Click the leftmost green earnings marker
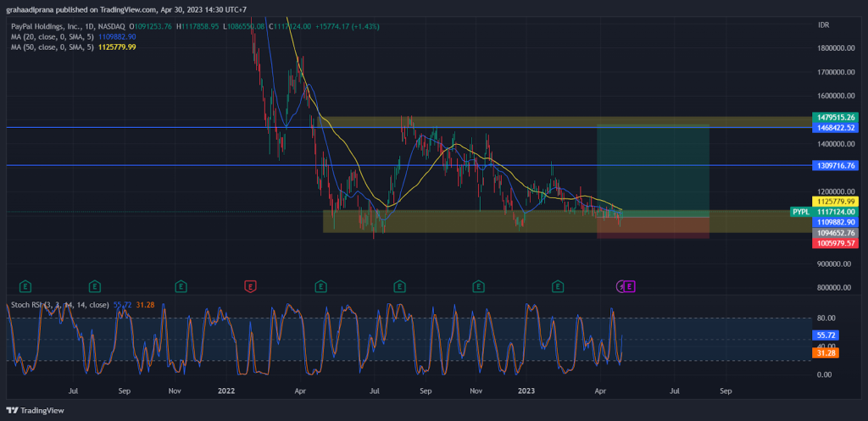Viewport: 868px width, 421px height. pos(25,286)
